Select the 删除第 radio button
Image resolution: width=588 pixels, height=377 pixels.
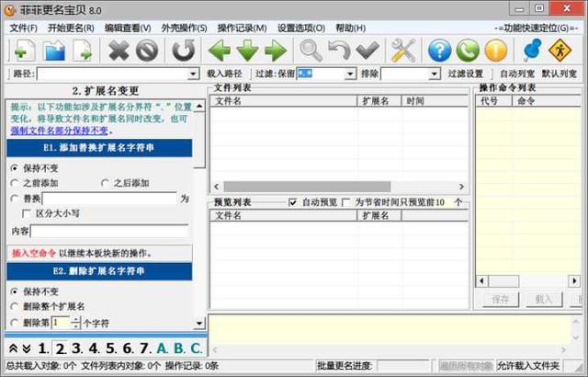click(x=15, y=323)
